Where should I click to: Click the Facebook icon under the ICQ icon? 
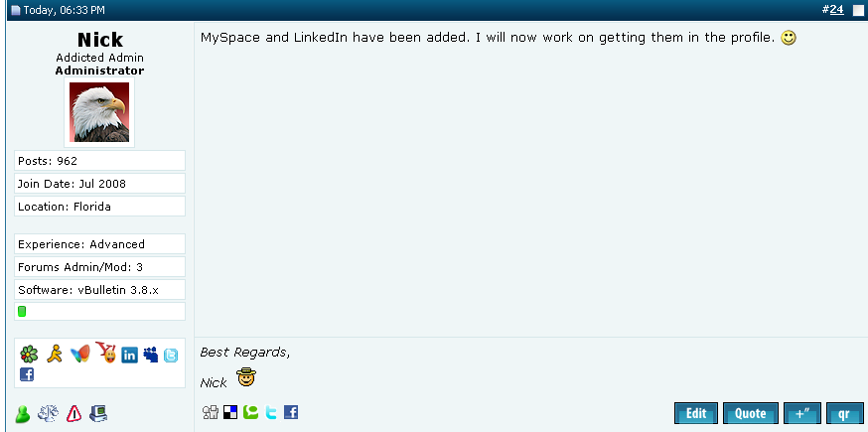coord(27,374)
